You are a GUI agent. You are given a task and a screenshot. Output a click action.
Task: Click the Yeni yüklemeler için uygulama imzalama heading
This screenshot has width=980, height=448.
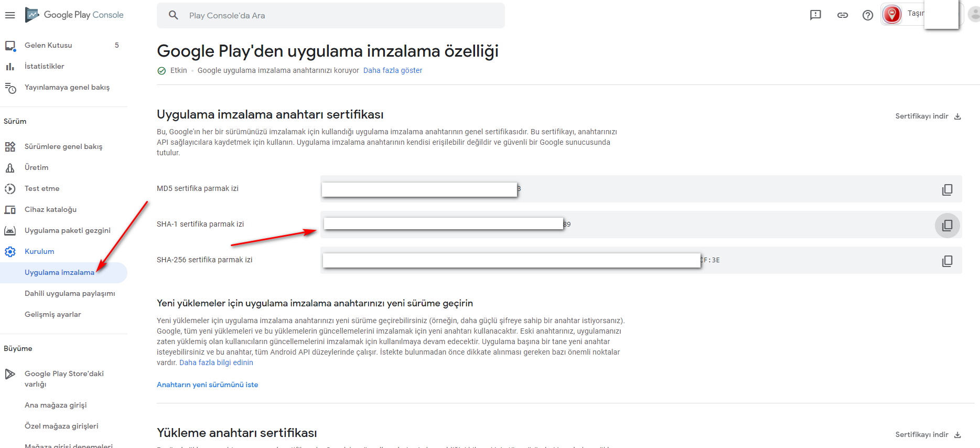pyautogui.click(x=315, y=303)
